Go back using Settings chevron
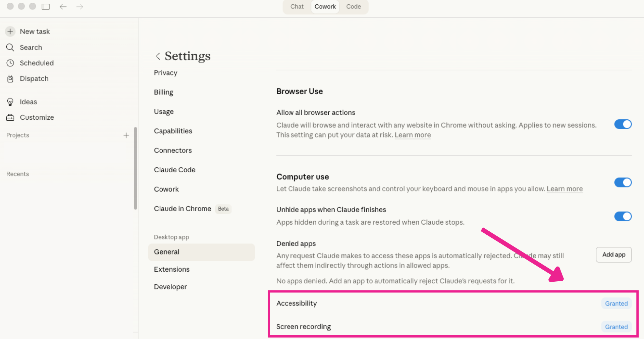 tap(158, 56)
